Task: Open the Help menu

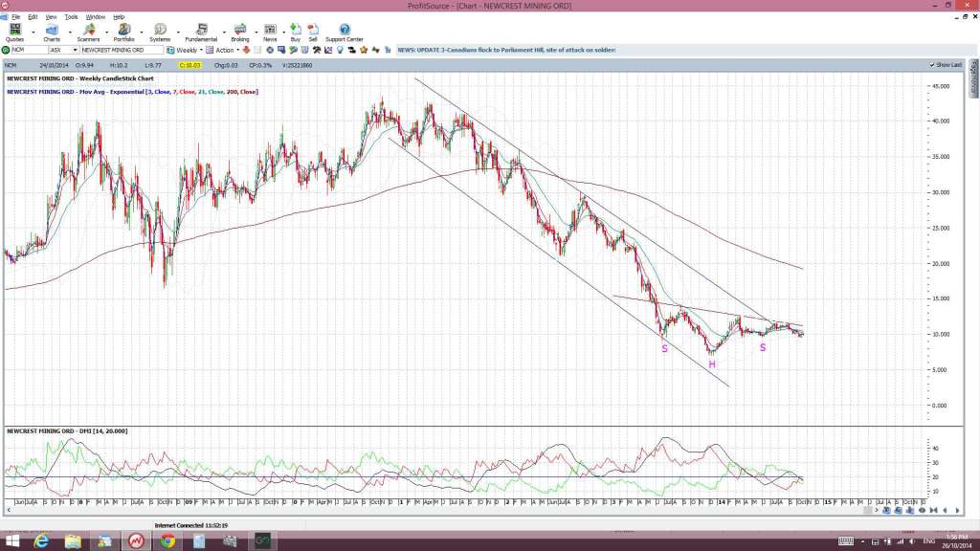Action: [119, 17]
